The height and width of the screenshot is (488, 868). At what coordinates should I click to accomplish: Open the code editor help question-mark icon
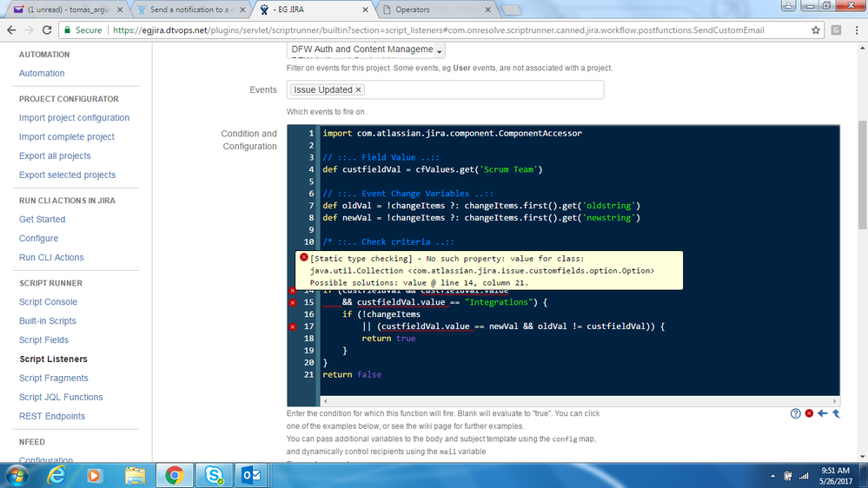click(x=796, y=413)
